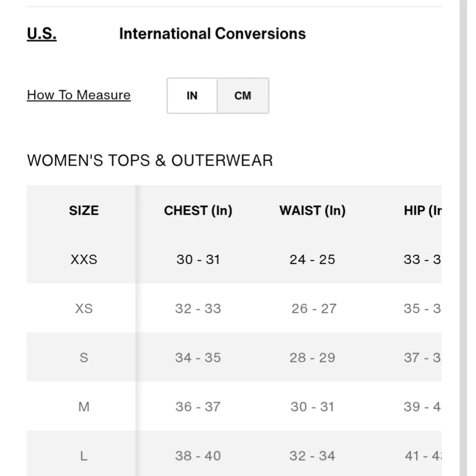Select the L size row label
The height and width of the screenshot is (476, 476).
click(x=84, y=456)
